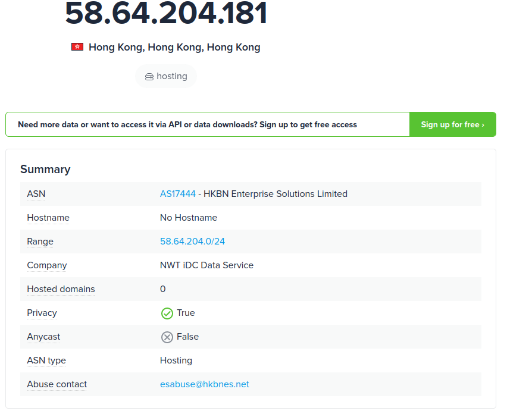The image size is (532, 417).
Task: Click the green checkmark Privacy icon
Action: [167, 313]
